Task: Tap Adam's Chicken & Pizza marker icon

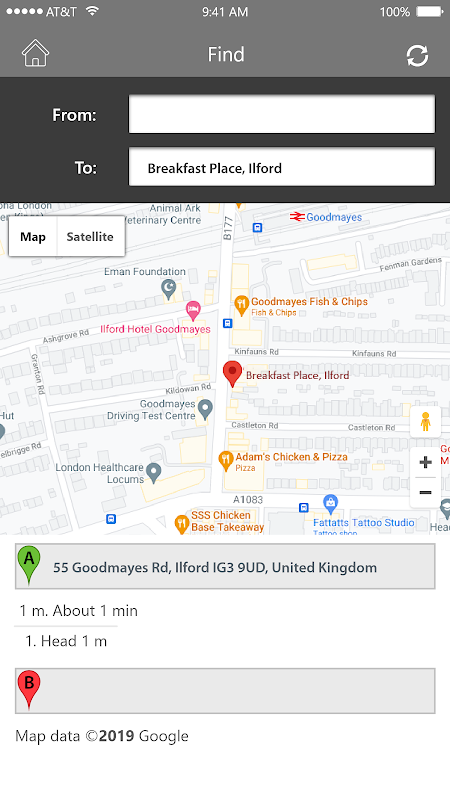Action: tap(226, 461)
